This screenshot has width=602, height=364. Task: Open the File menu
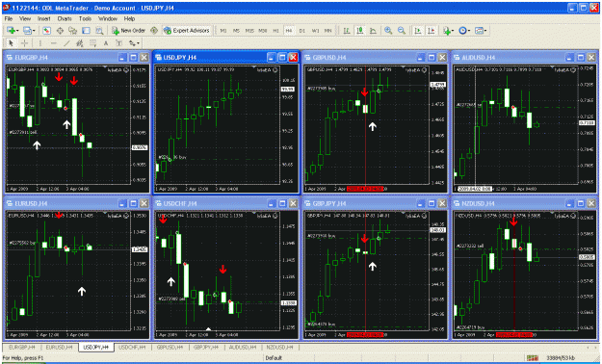click(9, 18)
